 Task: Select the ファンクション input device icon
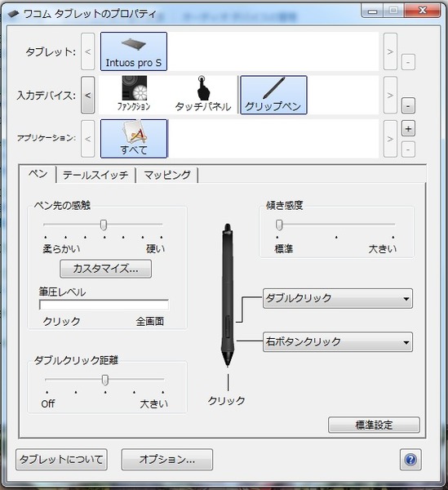tap(134, 94)
